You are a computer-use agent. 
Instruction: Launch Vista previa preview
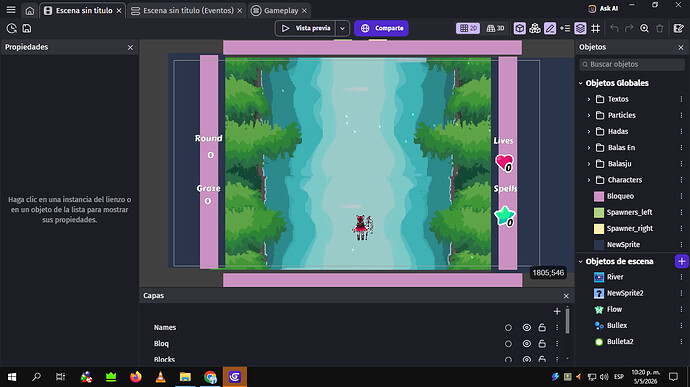tap(305, 28)
